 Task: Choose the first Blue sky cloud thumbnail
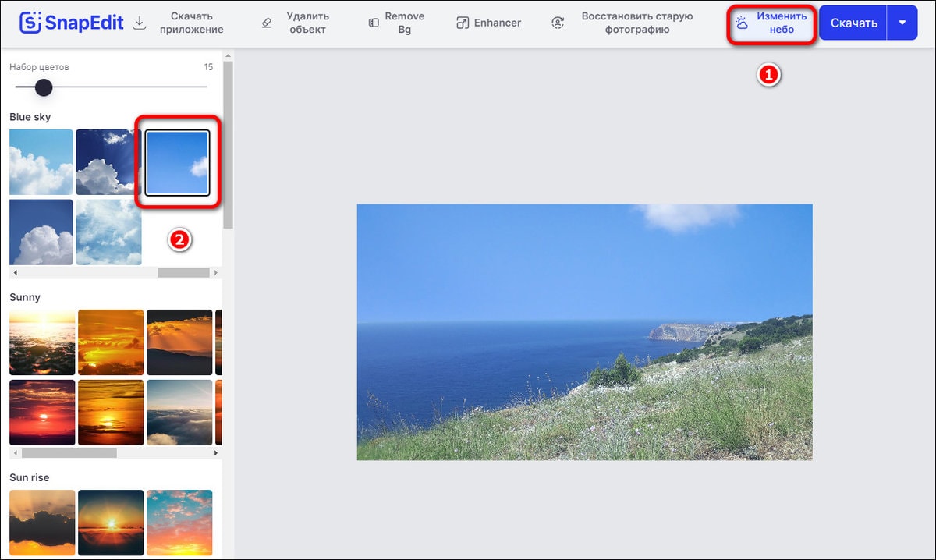[x=41, y=162]
